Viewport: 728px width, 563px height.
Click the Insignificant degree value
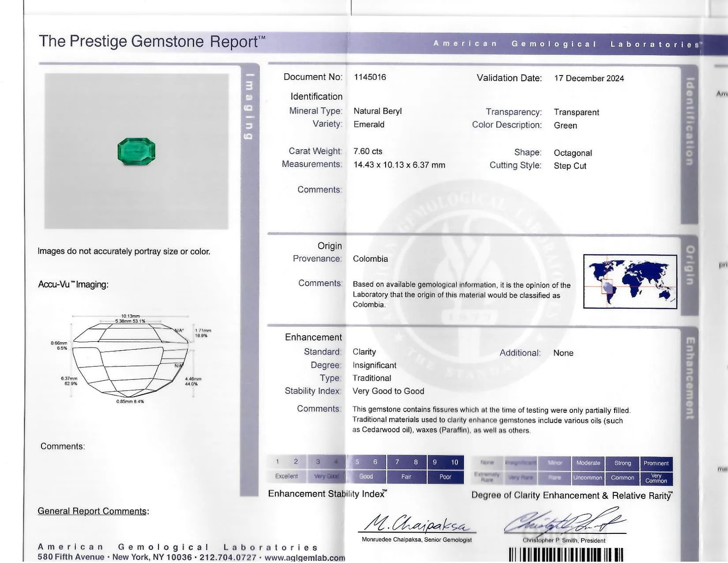(x=374, y=366)
